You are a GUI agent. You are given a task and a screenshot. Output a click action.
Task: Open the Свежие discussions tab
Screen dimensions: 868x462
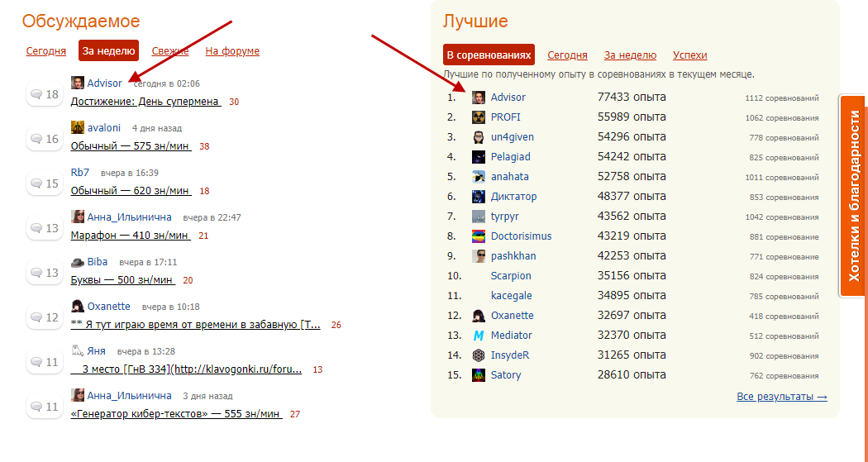[170, 51]
